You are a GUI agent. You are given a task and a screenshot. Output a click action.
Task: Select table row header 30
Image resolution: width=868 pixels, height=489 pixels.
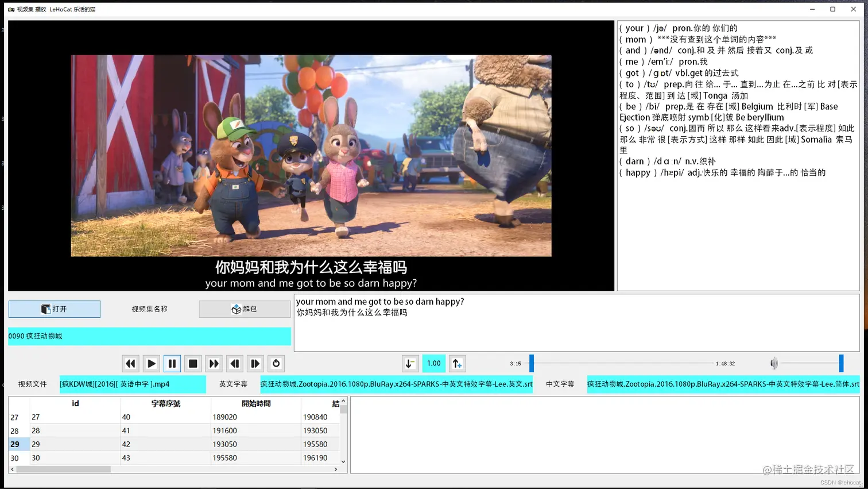[x=19, y=458]
